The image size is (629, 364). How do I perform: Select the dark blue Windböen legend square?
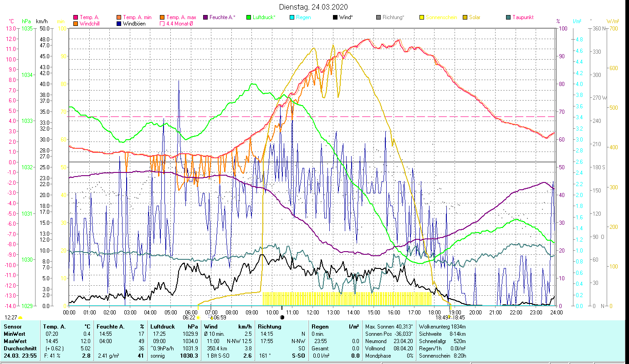119,24
